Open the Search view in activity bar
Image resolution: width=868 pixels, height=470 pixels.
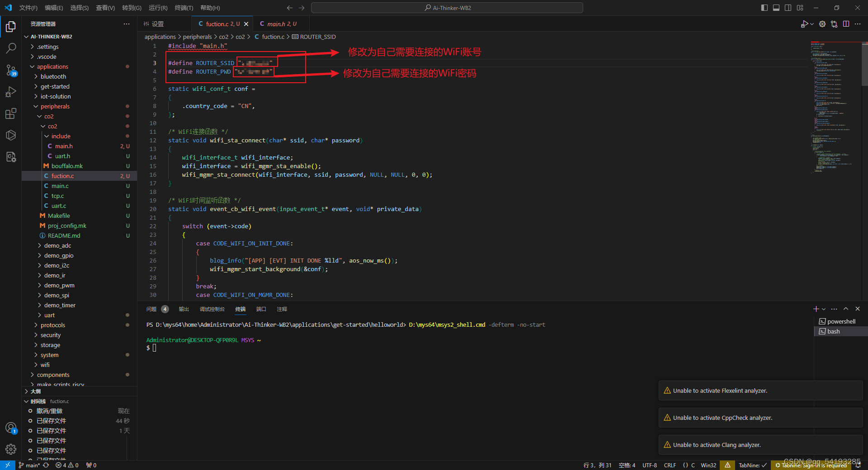tap(11, 48)
